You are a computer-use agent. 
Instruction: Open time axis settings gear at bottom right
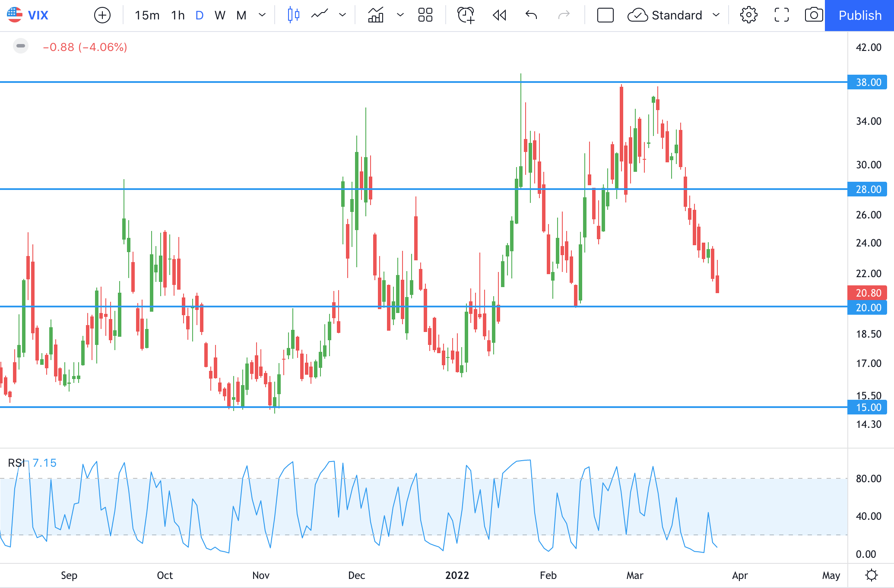(x=871, y=575)
